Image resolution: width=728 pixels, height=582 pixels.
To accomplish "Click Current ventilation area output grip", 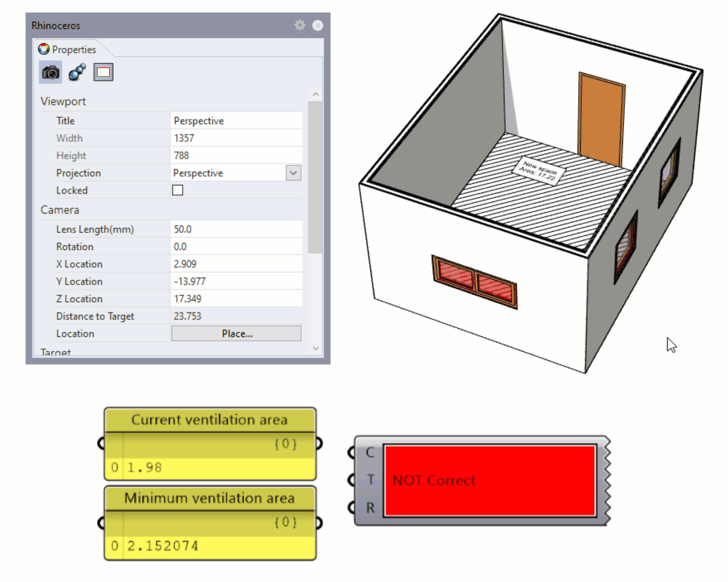I will (x=319, y=443).
